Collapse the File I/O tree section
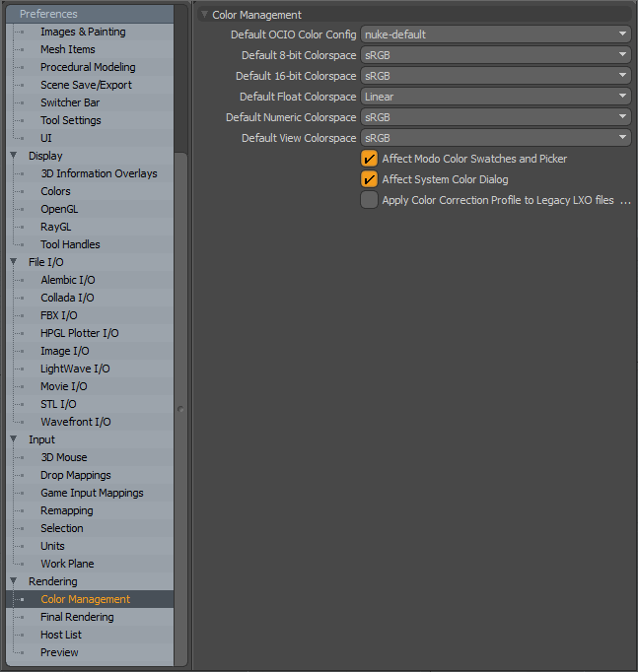This screenshot has width=638, height=672. coord(14,262)
